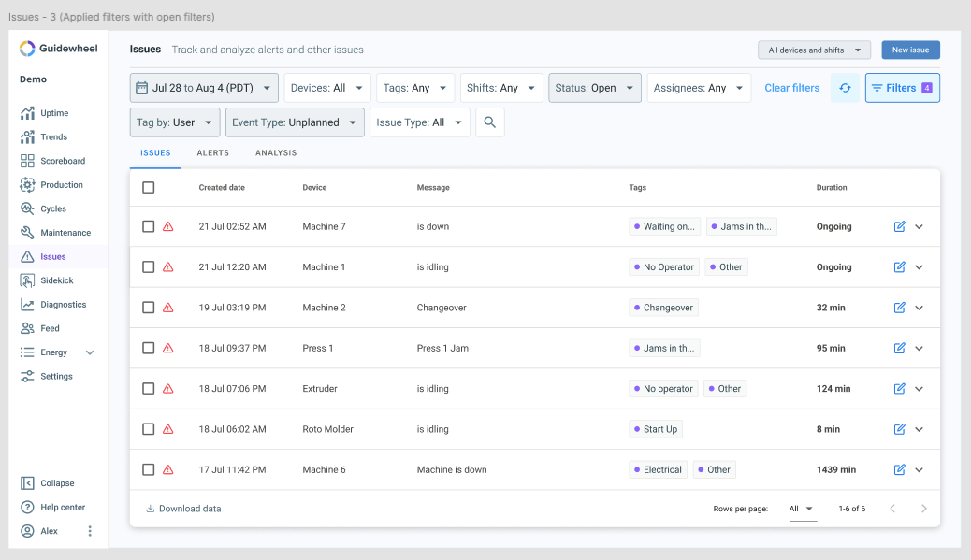Go to the previous page of results
Viewport: 971px width, 560px height.
tap(892, 509)
